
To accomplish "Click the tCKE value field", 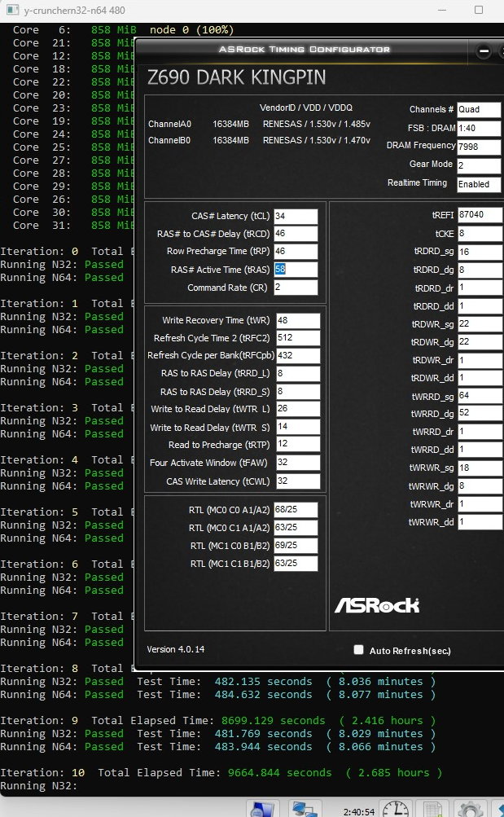I will pos(480,234).
